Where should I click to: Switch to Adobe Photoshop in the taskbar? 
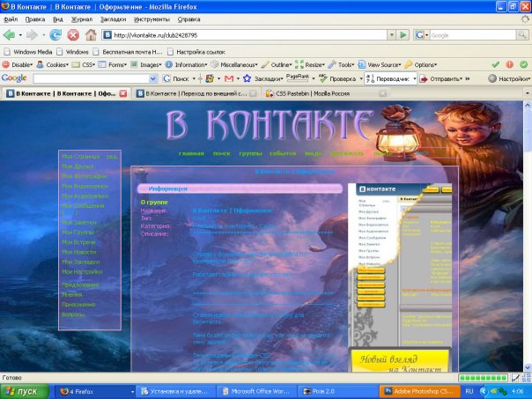tap(419, 392)
